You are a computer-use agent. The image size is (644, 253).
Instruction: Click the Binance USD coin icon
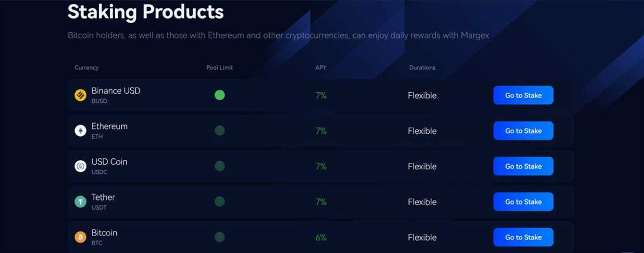[x=80, y=95]
